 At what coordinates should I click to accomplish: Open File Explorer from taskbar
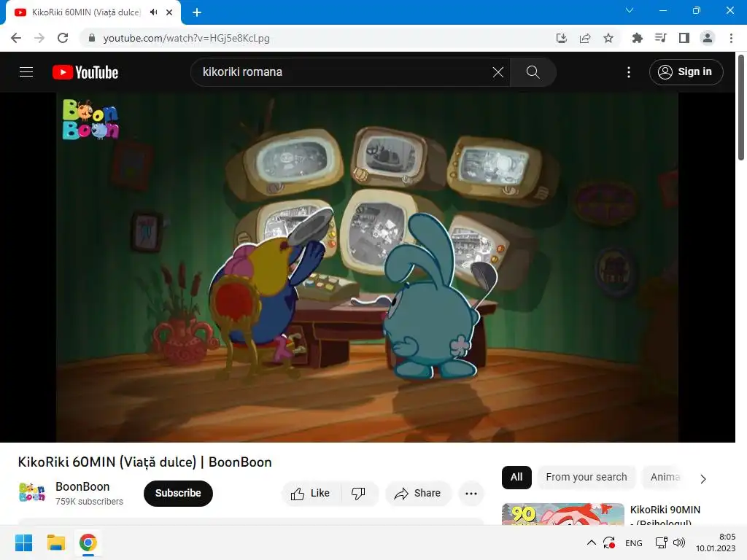56,542
